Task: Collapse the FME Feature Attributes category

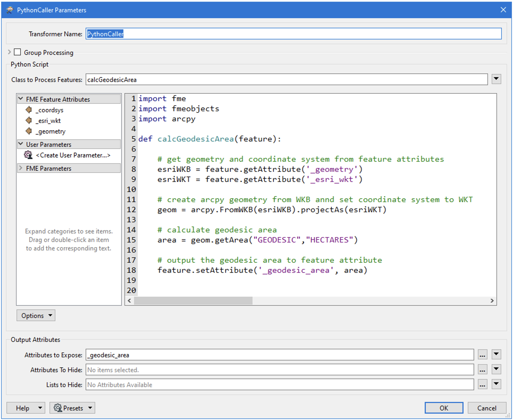Action: (x=21, y=99)
